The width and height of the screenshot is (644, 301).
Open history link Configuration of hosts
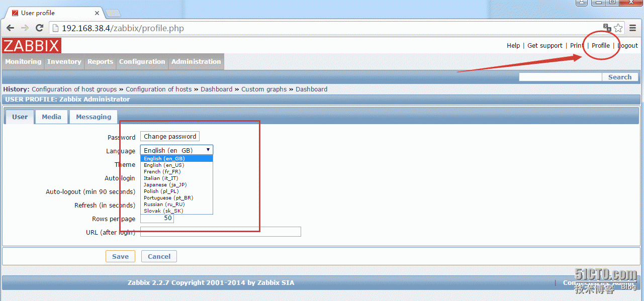click(159, 89)
